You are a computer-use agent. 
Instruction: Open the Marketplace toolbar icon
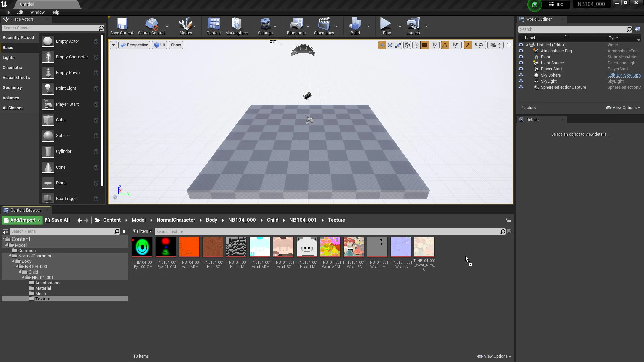tap(236, 26)
